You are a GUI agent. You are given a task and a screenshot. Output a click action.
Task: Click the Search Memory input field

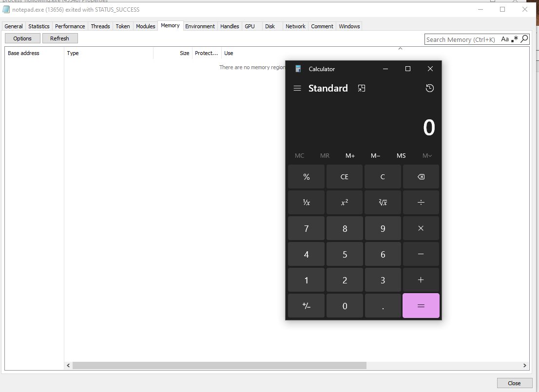(462, 39)
